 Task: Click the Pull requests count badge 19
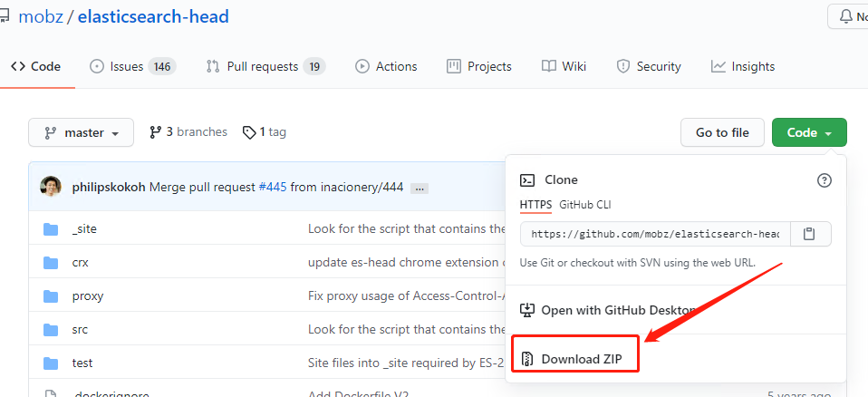tap(314, 67)
